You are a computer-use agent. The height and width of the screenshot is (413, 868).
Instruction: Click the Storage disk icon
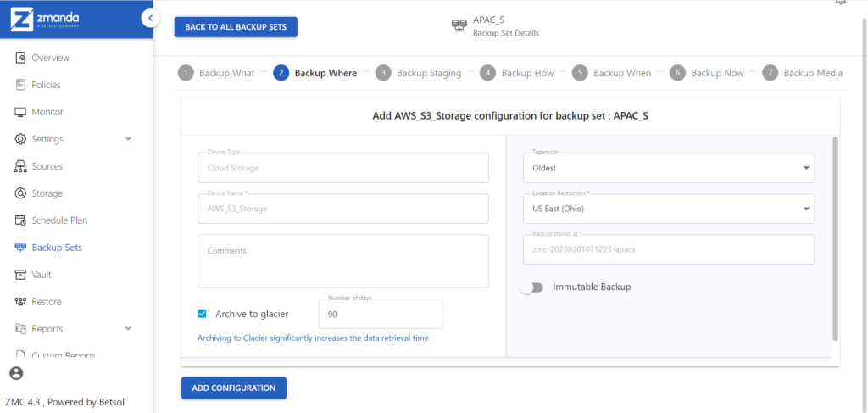pyautogui.click(x=20, y=193)
